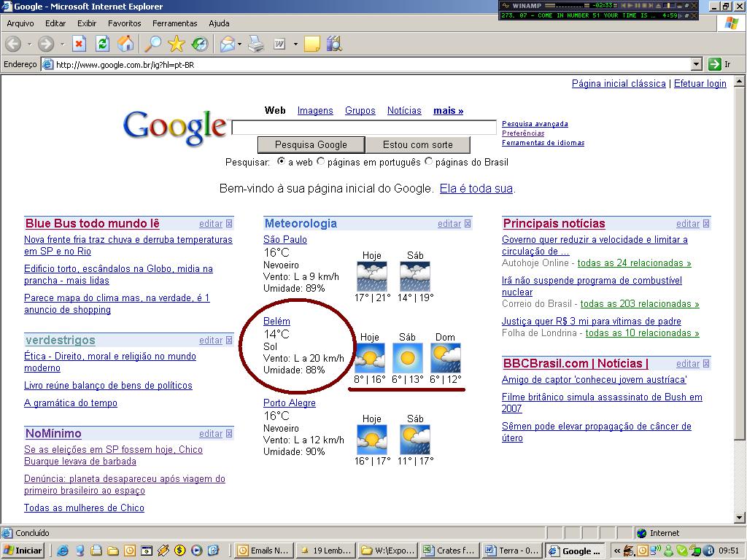This screenshot has height=560, width=747.
Task: Open the Ajuda menu
Action: click(219, 23)
